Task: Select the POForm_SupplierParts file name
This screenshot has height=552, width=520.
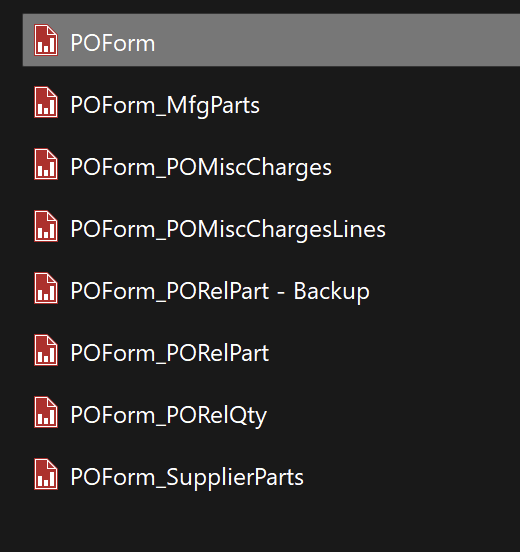Action: click(x=187, y=478)
